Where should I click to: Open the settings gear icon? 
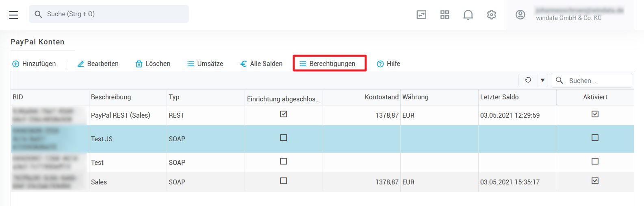point(492,15)
